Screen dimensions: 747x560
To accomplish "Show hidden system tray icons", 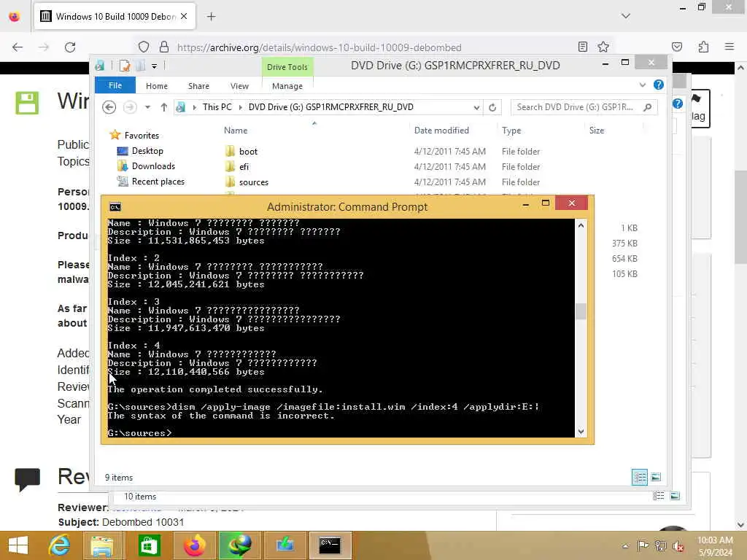I will 625,545.
